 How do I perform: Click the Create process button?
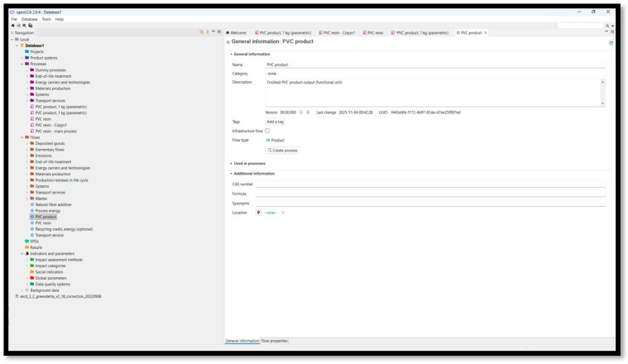[282, 151]
